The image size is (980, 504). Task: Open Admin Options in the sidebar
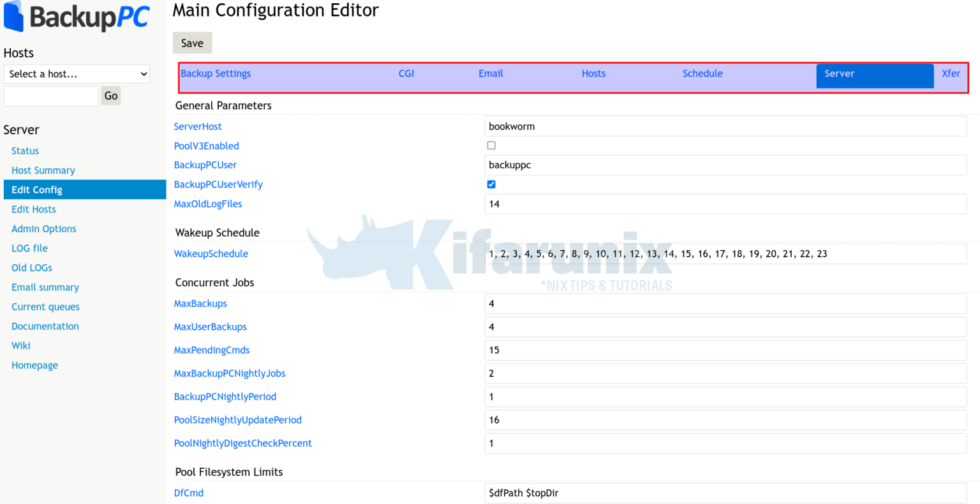pos(44,228)
